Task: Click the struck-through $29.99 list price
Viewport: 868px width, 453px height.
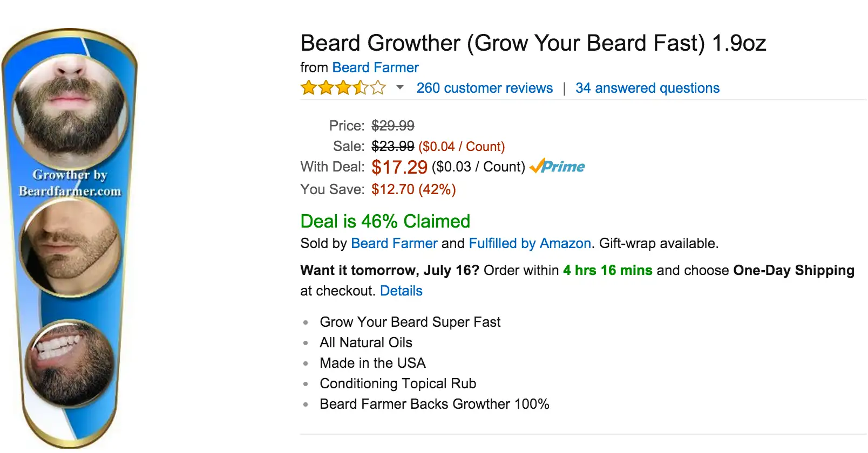Action: tap(393, 126)
